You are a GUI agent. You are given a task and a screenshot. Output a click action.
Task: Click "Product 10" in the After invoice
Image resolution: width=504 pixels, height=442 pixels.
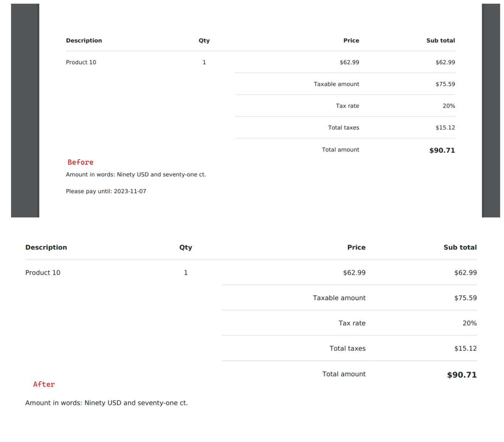[43, 273]
